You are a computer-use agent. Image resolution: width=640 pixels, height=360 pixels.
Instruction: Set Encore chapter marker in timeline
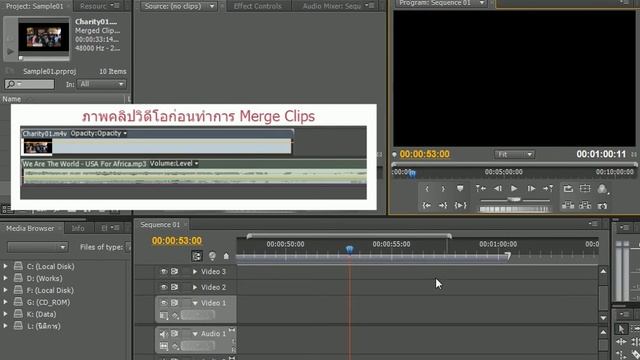(x=212, y=256)
